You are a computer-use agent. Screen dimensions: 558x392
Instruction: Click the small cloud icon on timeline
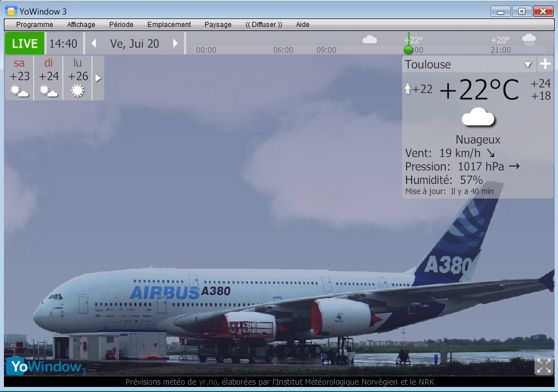tap(370, 39)
